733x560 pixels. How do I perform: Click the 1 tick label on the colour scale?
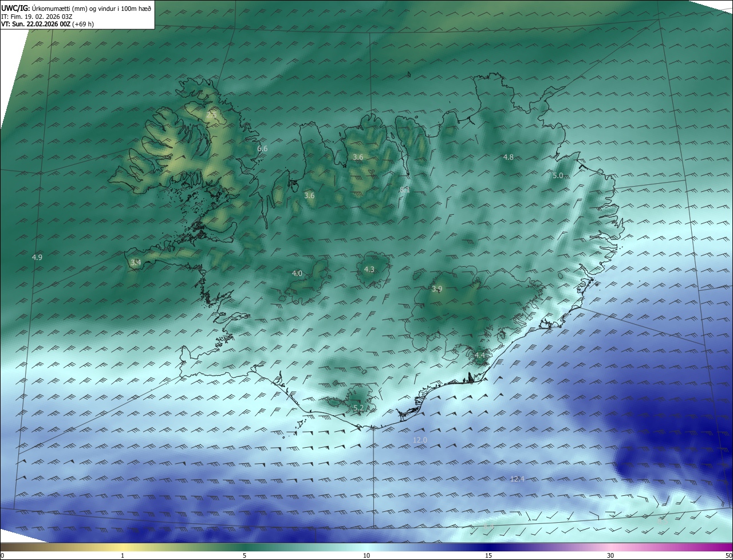click(123, 555)
